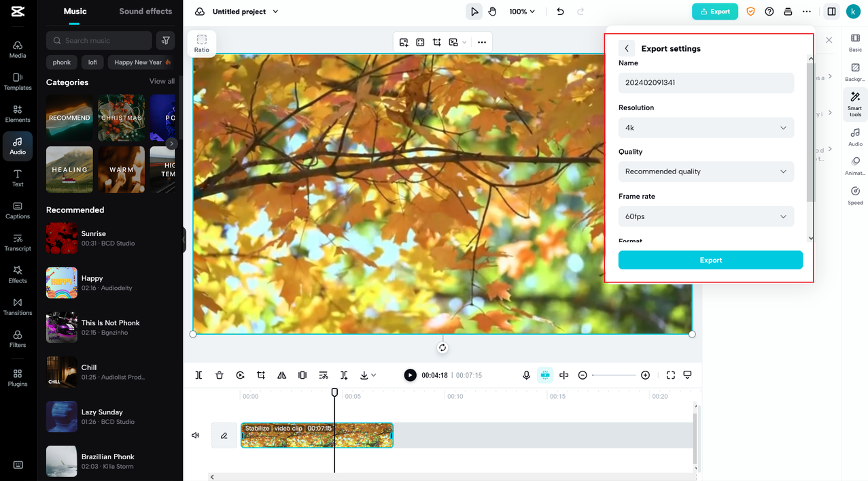Zoom out the timeline with minus icon
The image size is (868, 481).
583,375
